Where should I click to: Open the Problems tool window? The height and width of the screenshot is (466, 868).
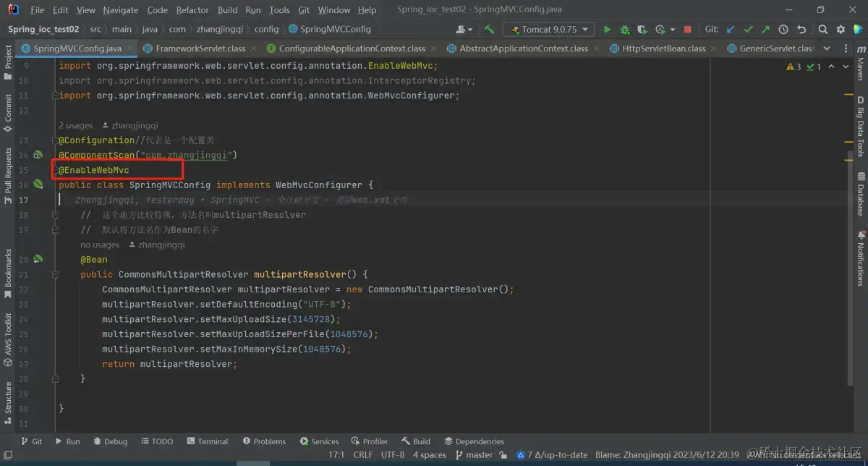pos(264,441)
